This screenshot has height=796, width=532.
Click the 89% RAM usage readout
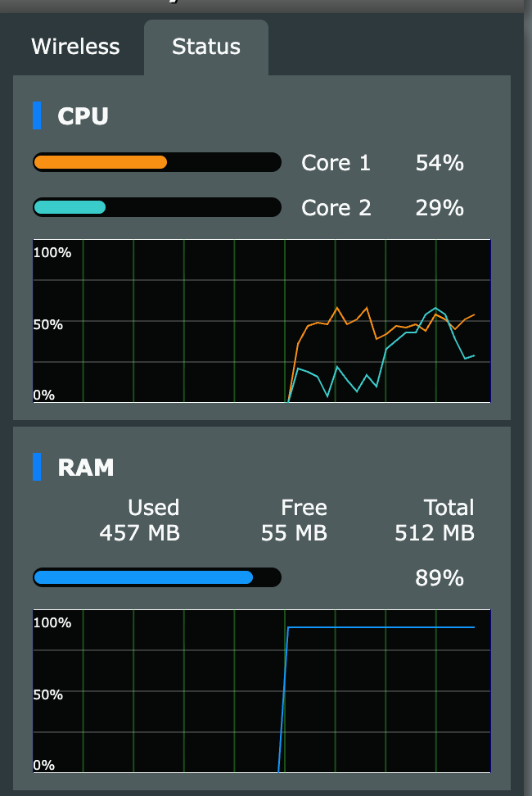[x=439, y=577]
